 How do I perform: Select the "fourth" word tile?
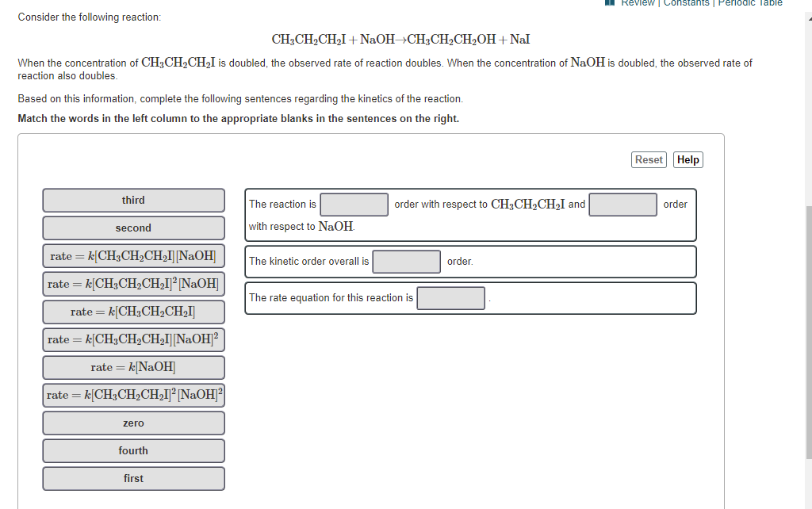(x=133, y=450)
